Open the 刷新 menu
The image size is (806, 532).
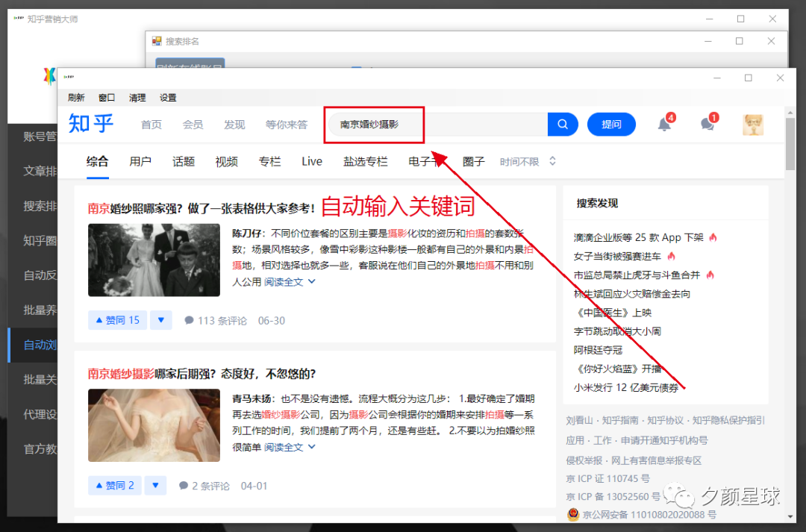coord(76,98)
